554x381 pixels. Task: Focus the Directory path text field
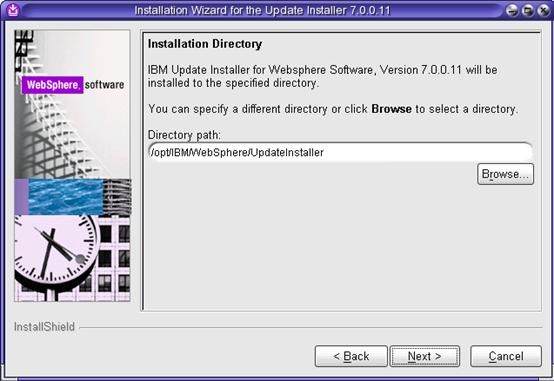click(340, 152)
